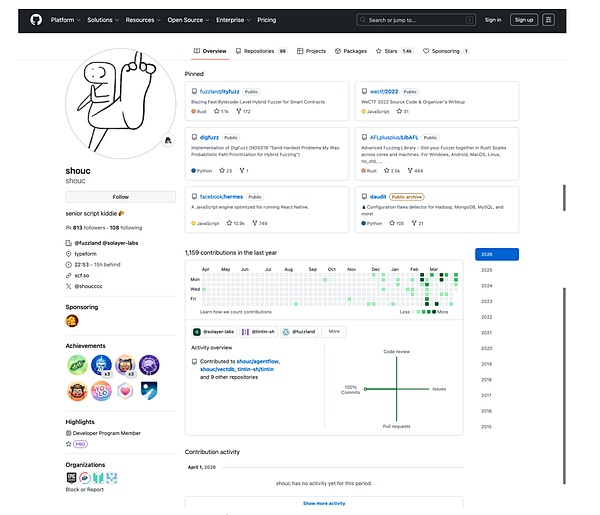Open the sponsored user avatar under Sponsoring
Image resolution: width=600 pixels, height=515 pixels.
pos(72,321)
